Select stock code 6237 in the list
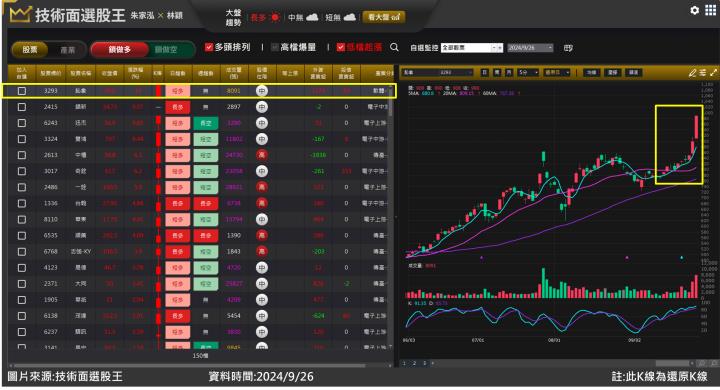 [x=51, y=332]
